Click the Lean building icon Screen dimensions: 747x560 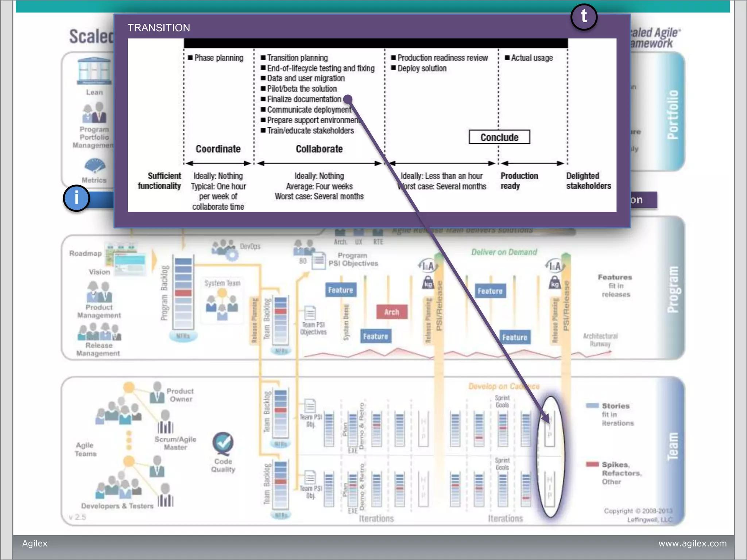(x=94, y=71)
